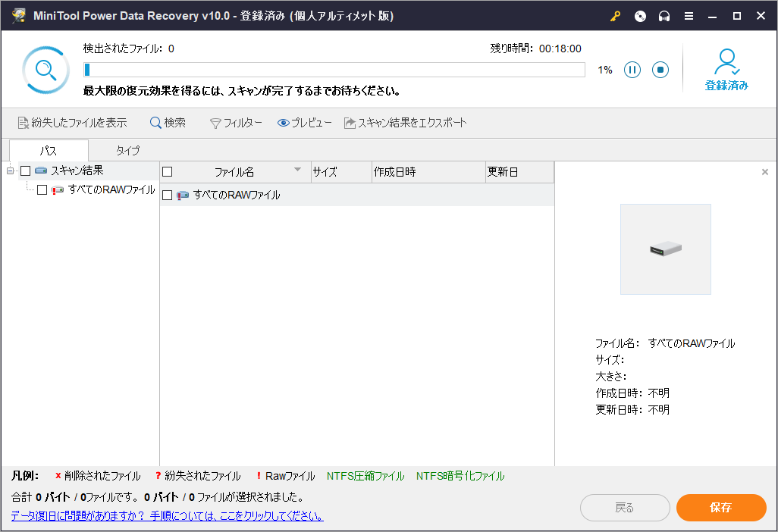
Task: Stop the scan
Action: click(660, 70)
